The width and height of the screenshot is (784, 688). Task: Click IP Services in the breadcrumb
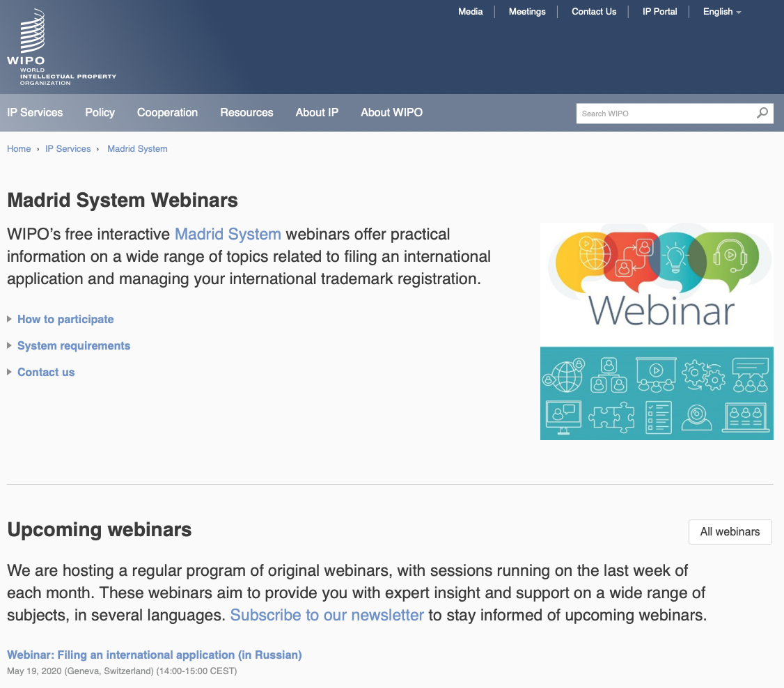68,148
